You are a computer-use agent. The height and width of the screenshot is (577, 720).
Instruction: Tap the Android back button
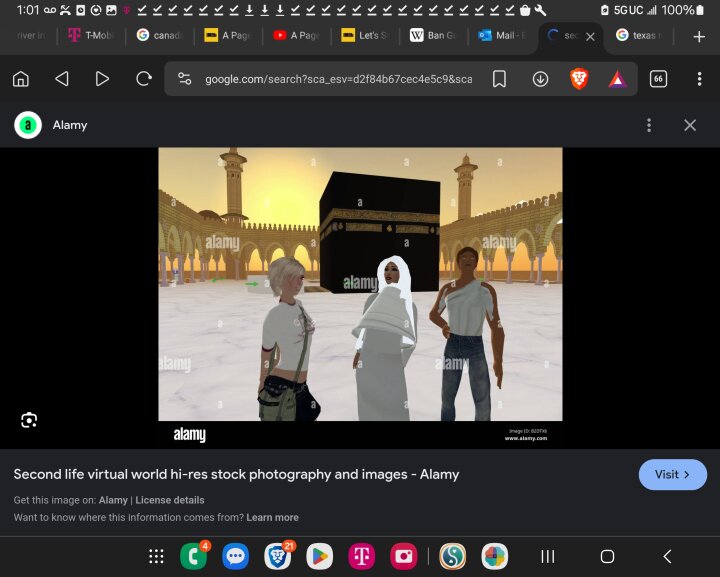click(x=667, y=556)
